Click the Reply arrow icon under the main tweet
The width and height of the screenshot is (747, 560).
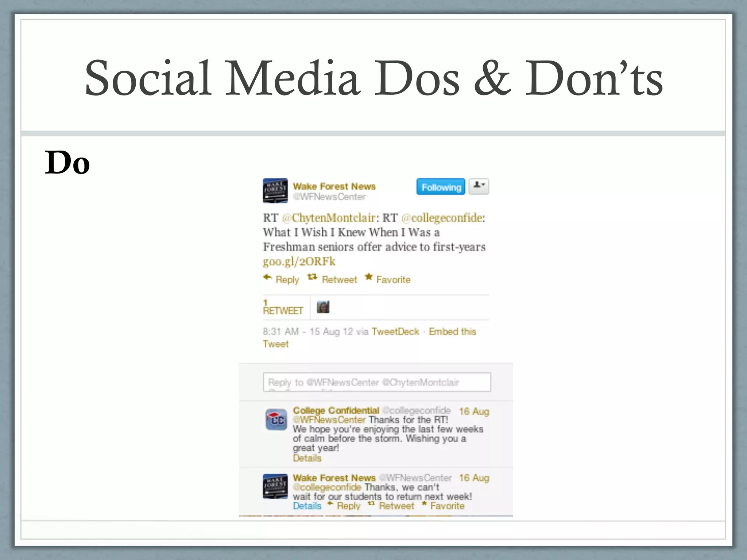[267, 277]
